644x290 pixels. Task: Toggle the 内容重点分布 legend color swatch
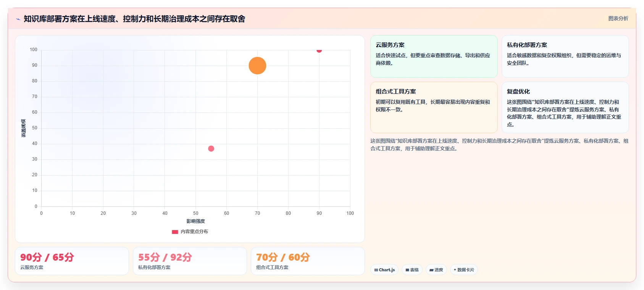[x=175, y=232]
